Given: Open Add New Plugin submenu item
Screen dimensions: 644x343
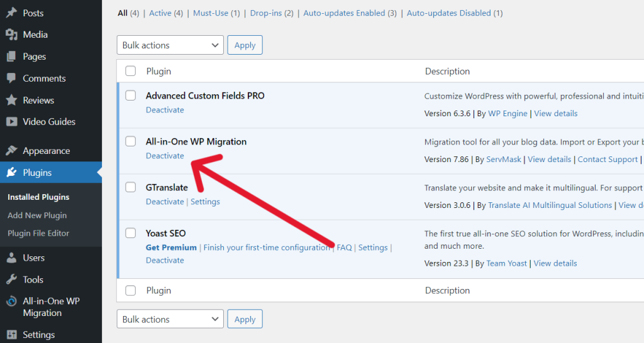Looking at the screenshot, I should [x=37, y=215].
